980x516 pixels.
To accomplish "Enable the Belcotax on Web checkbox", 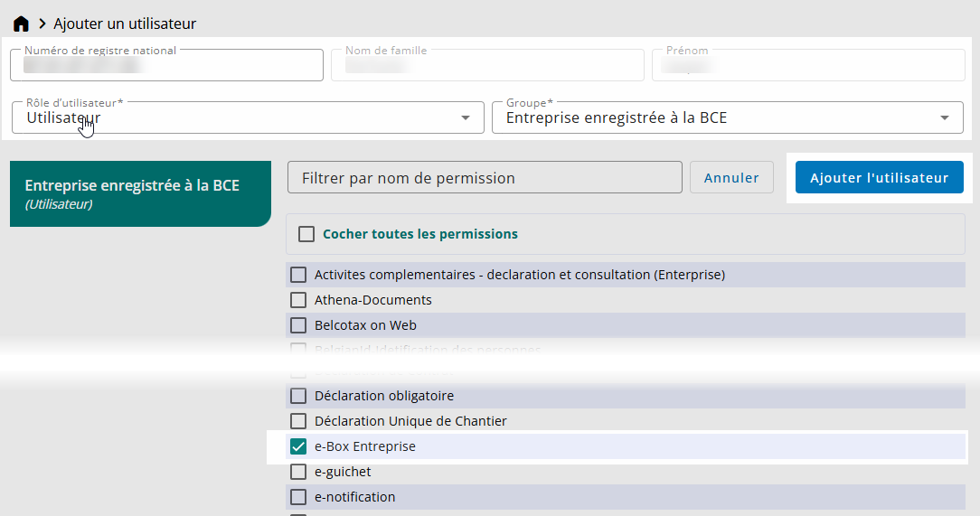I will click(x=298, y=325).
